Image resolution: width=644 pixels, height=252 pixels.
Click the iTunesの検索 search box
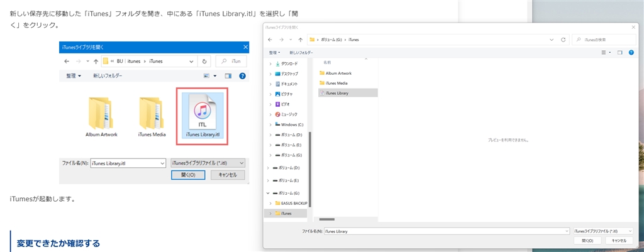[x=603, y=40]
